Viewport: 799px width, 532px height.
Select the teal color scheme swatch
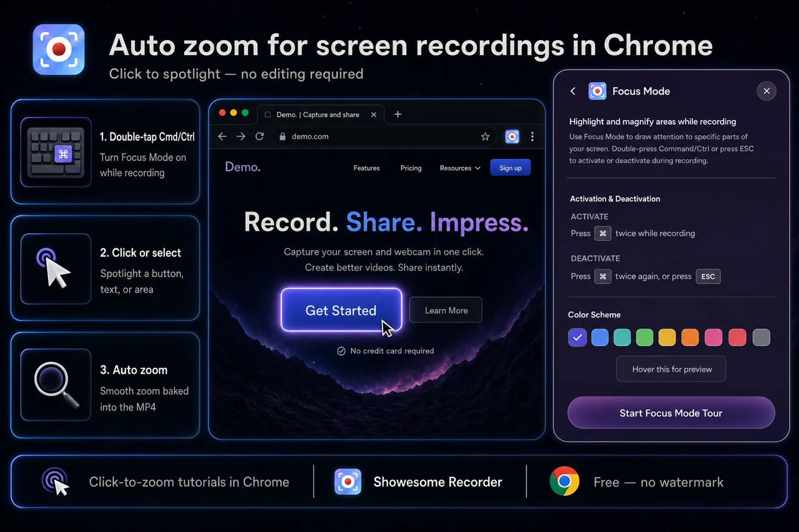click(622, 337)
